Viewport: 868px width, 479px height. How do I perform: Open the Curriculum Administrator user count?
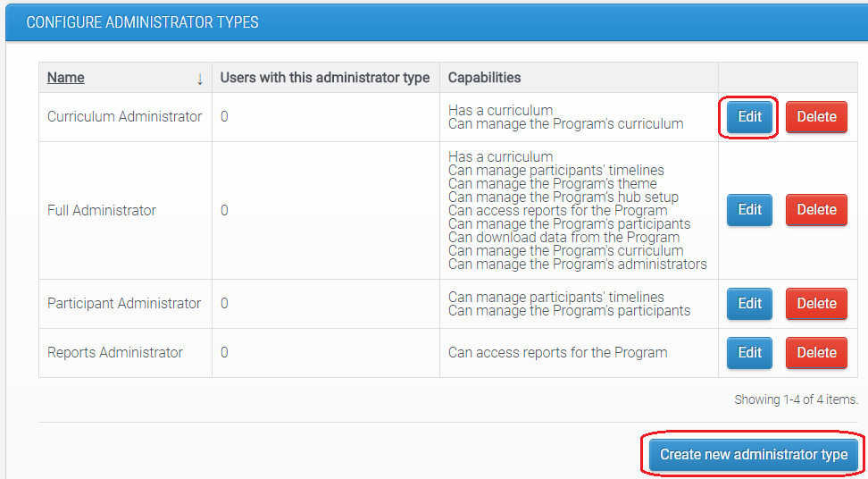tap(224, 117)
